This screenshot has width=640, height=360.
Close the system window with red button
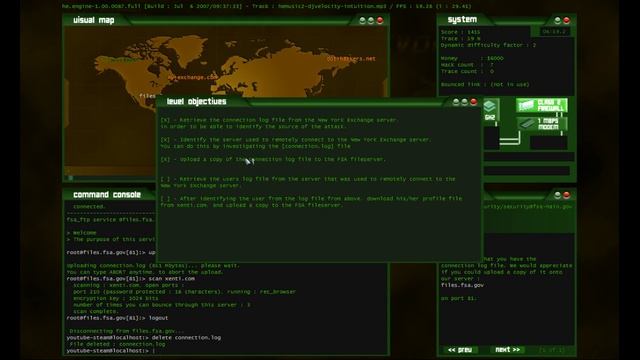567,20
